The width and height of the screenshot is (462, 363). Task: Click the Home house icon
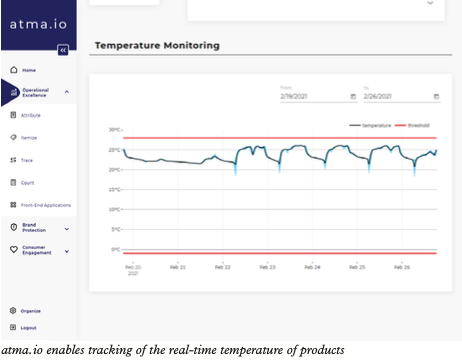point(14,70)
